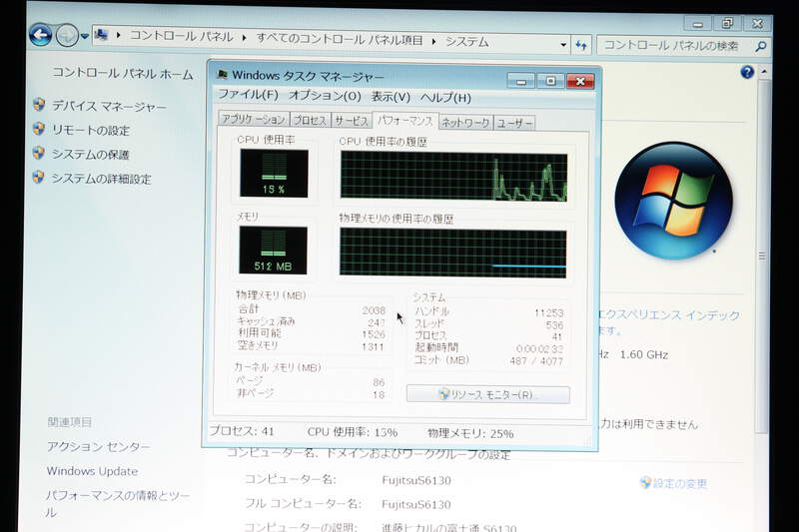Open システムの保護 link
Image resolution: width=799 pixels, height=532 pixels.
[x=90, y=155]
